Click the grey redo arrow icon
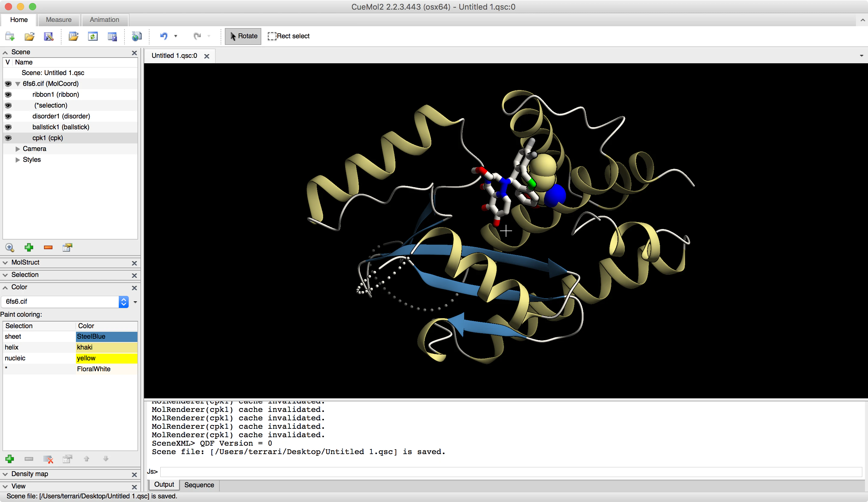Viewport: 868px width, 502px height. 197,36
